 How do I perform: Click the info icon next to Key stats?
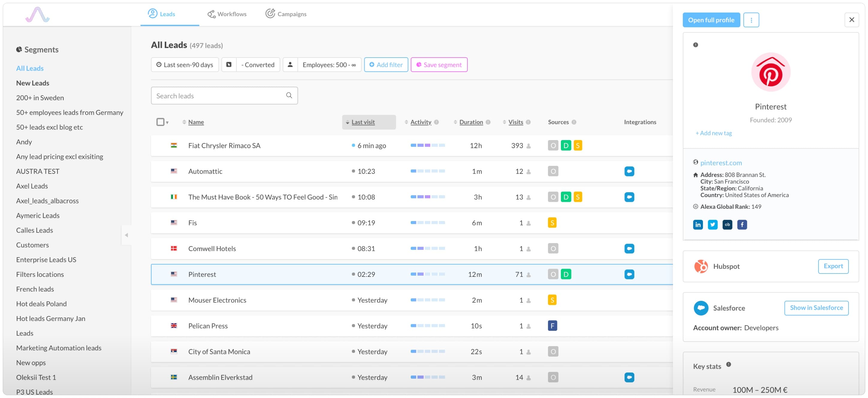[x=728, y=364]
